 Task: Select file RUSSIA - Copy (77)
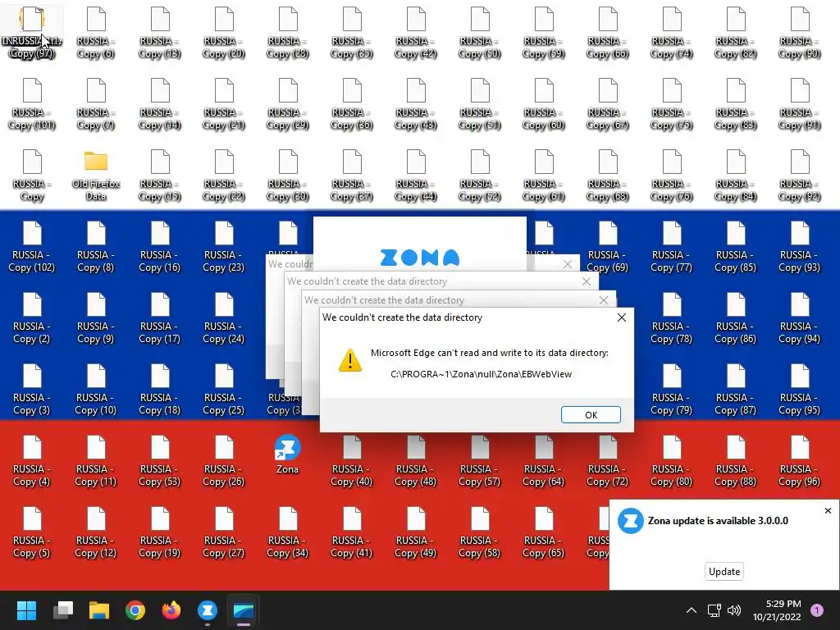(x=671, y=246)
